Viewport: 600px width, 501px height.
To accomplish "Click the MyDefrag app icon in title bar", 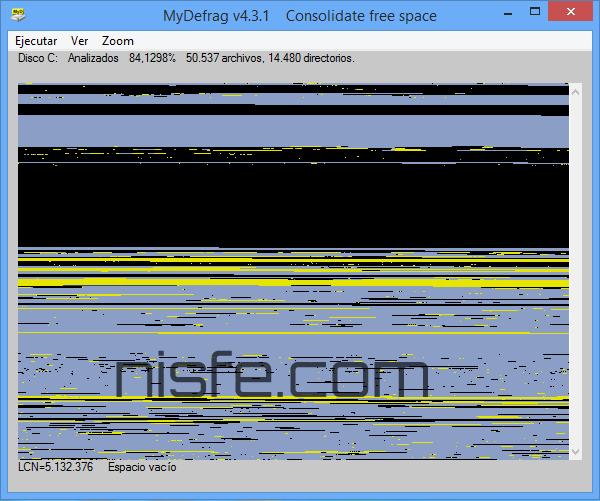I will [x=19, y=16].
